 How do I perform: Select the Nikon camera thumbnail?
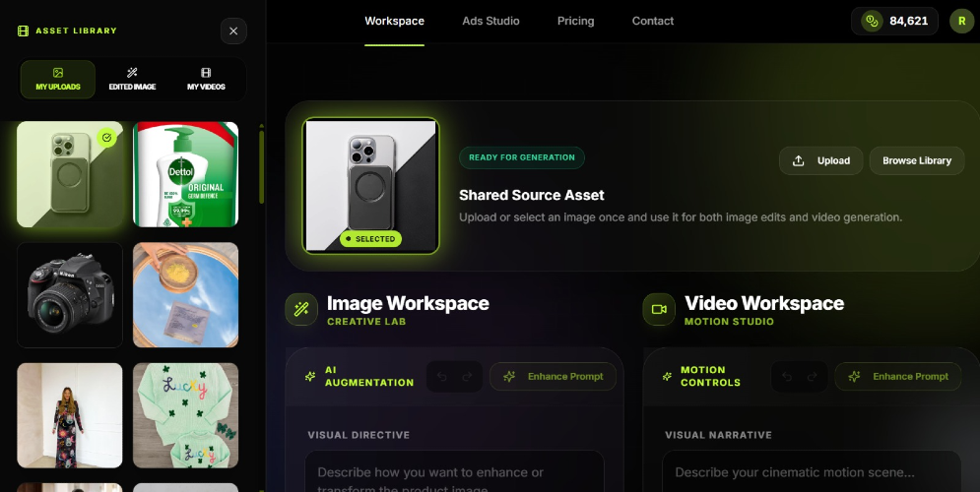70,295
